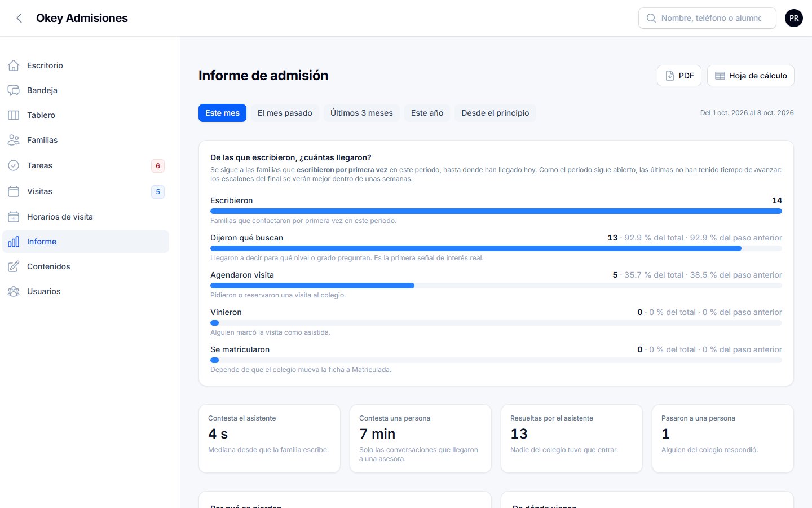Open the Horarios de visita page
812x508 pixels.
[86, 217]
